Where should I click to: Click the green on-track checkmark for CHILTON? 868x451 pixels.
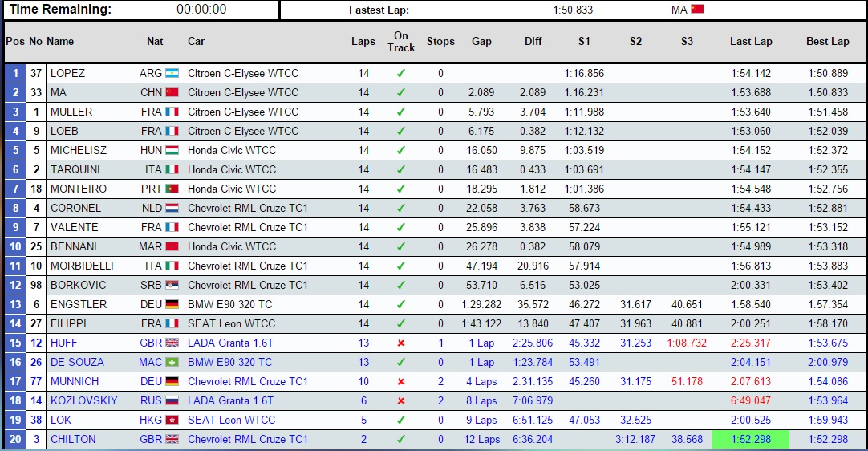401,439
